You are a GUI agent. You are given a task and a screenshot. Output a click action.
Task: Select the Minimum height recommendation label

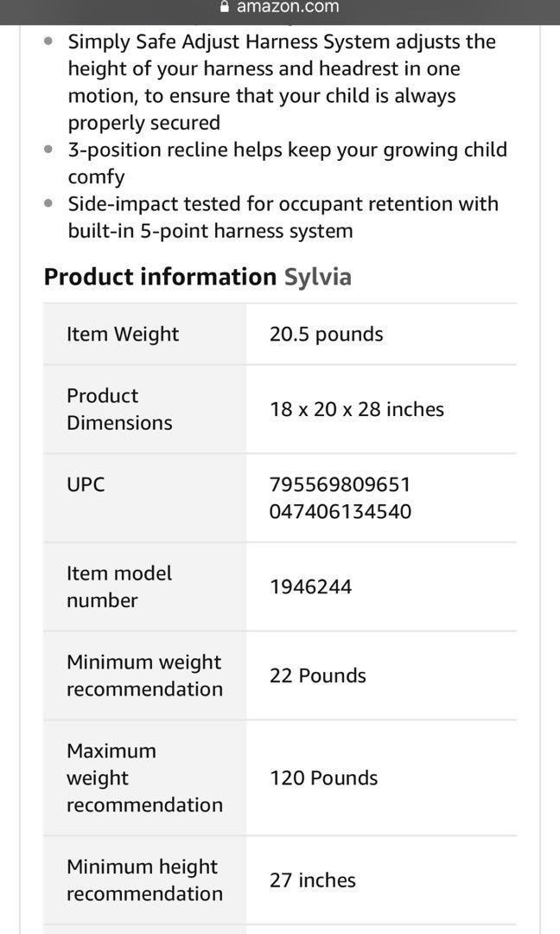(144, 880)
